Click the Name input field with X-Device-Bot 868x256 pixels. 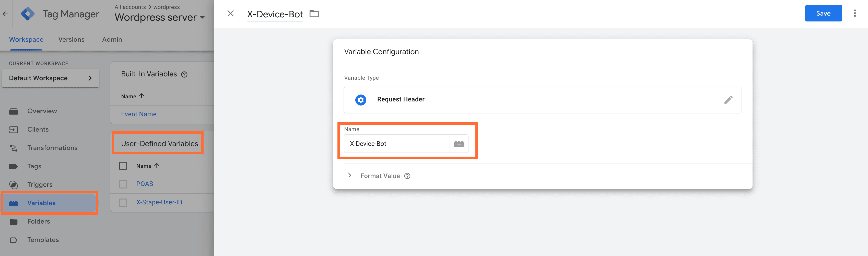point(396,144)
